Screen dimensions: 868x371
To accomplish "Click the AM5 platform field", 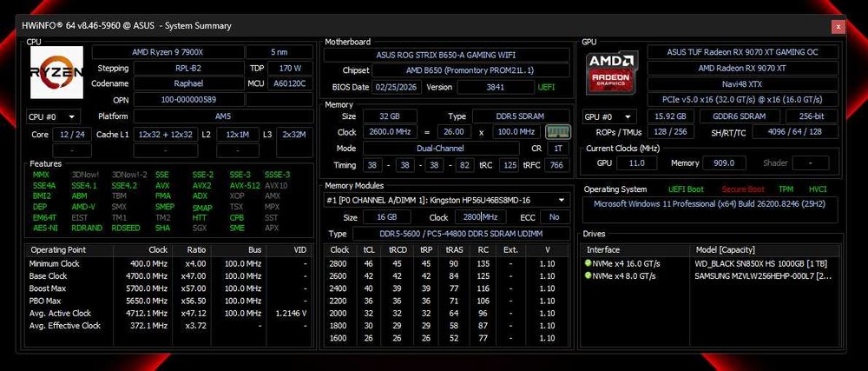I will 222,116.
